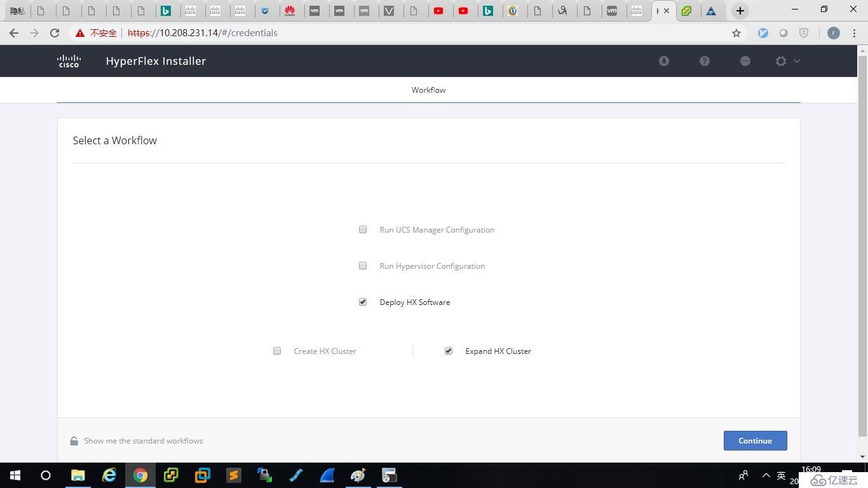This screenshot has width=868, height=488.
Task: Click the lock icon beside standard workflows
Action: point(74,441)
